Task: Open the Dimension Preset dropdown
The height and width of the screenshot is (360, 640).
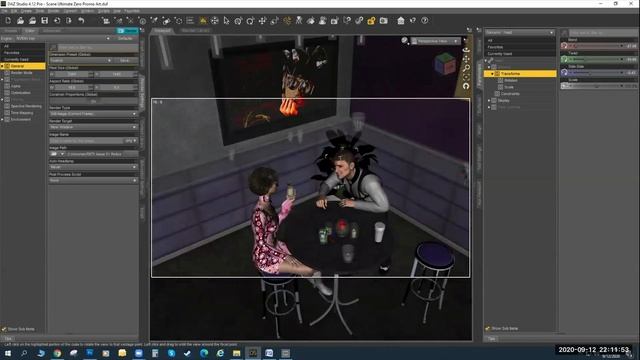Action: [81, 60]
